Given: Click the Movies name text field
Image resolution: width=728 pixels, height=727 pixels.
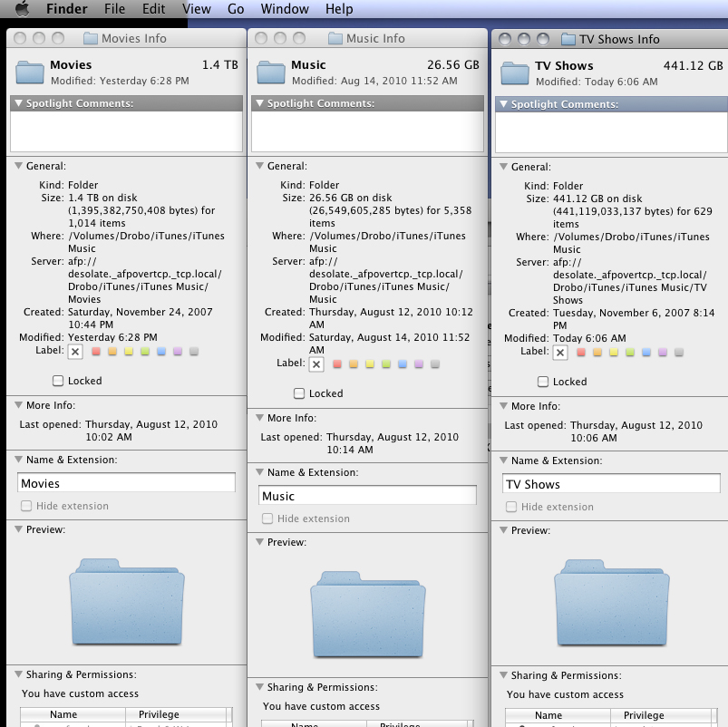Looking at the screenshot, I should point(126,483).
